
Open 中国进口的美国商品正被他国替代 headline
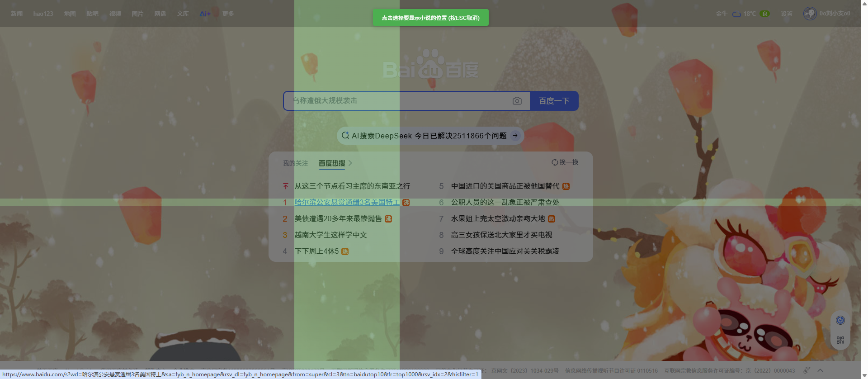coord(505,186)
